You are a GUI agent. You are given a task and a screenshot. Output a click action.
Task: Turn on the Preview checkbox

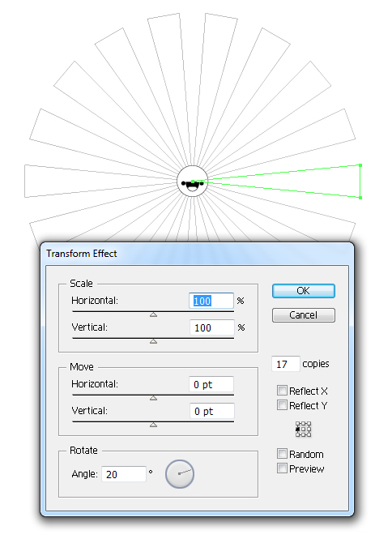click(282, 468)
